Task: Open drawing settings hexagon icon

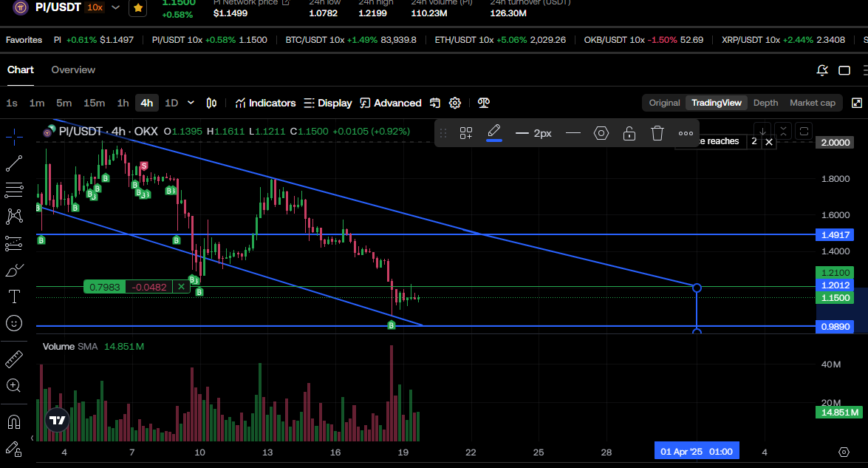Action: pyautogui.click(x=601, y=133)
